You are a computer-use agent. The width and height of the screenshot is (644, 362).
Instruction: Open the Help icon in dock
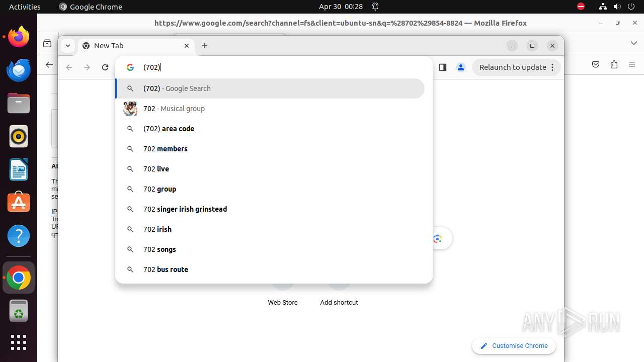tap(19, 236)
